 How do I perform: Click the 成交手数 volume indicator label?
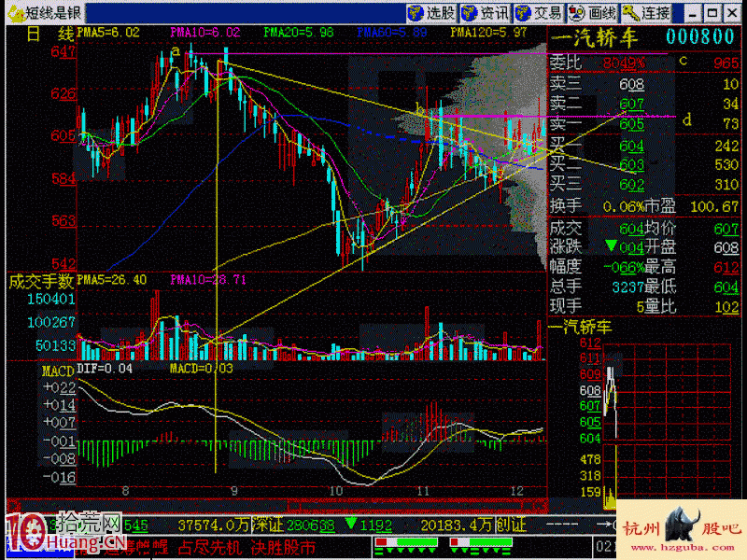[40, 280]
